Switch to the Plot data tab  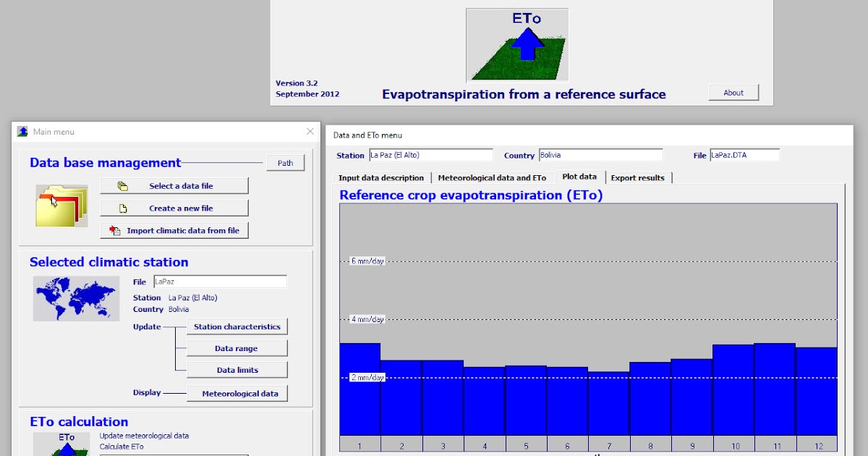(x=579, y=176)
